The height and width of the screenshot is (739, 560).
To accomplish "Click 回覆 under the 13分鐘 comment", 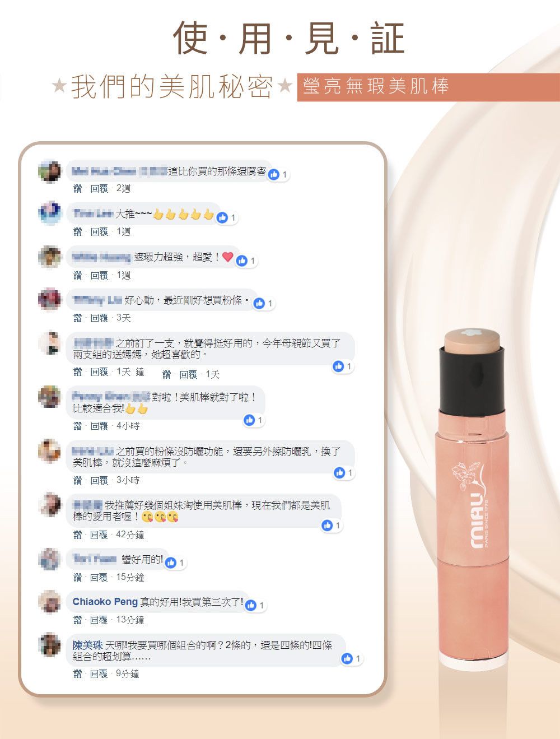I will click(99, 620).
